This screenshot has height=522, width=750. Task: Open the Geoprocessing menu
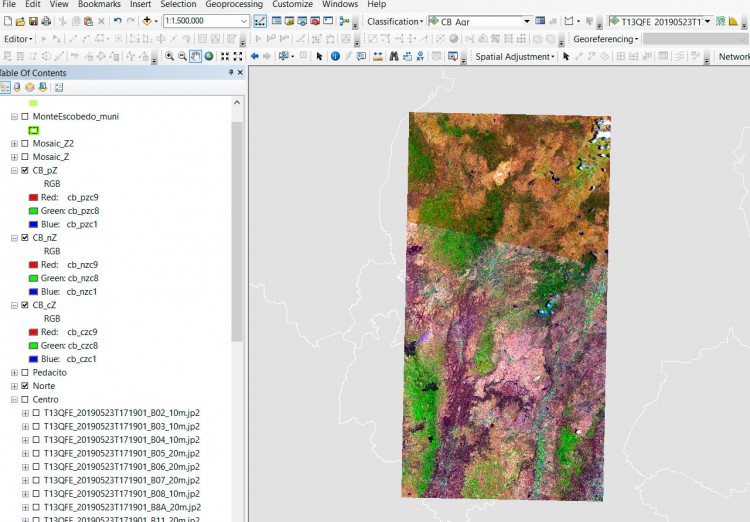234,4
